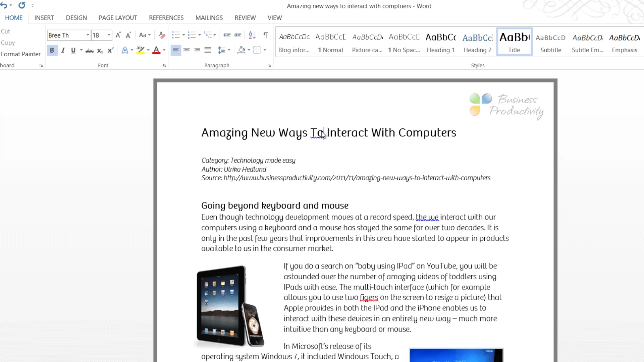Click the Grow Font size icon
Viewport: 644px width, 362px height.
coord(118,35)
